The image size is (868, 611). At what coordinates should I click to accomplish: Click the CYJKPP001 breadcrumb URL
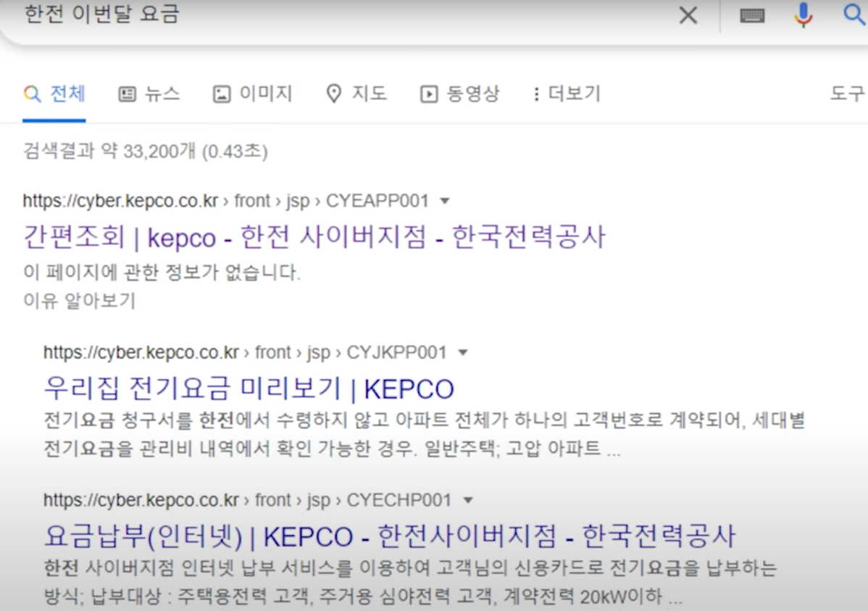pyautogui.click(x=245, y=352)
